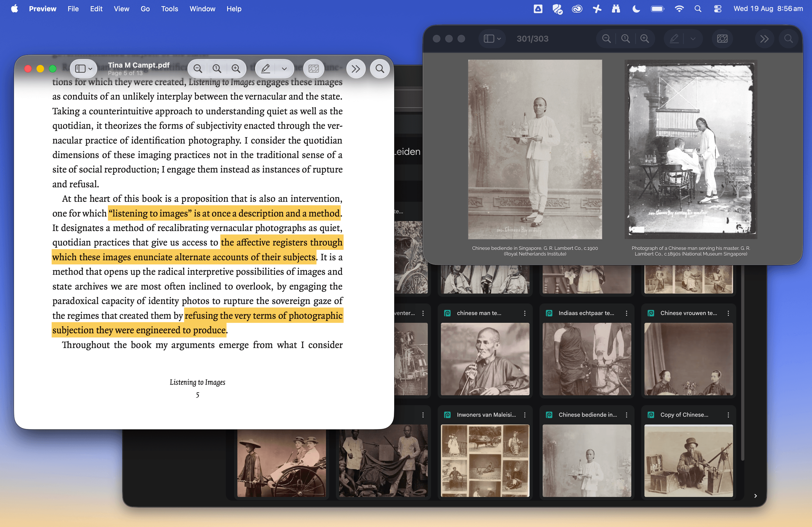Open the Tools menu

click(169, 9)
